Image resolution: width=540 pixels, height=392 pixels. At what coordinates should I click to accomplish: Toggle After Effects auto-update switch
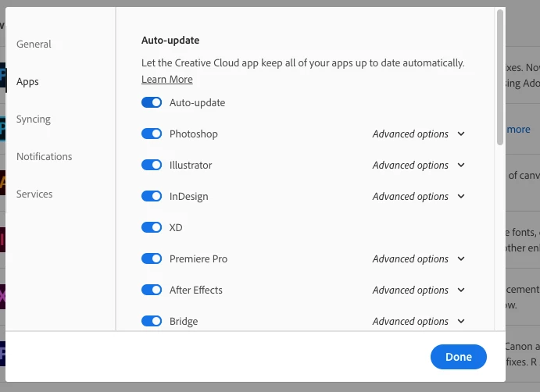(x=152, y=290)
